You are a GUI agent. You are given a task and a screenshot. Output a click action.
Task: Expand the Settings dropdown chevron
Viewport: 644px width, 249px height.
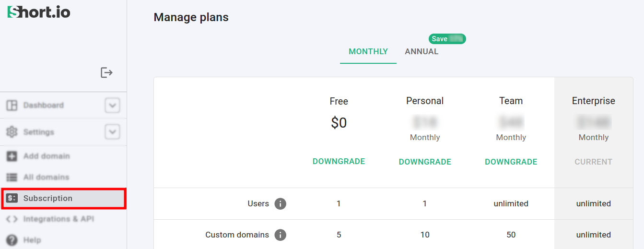(x=112, y=131)
